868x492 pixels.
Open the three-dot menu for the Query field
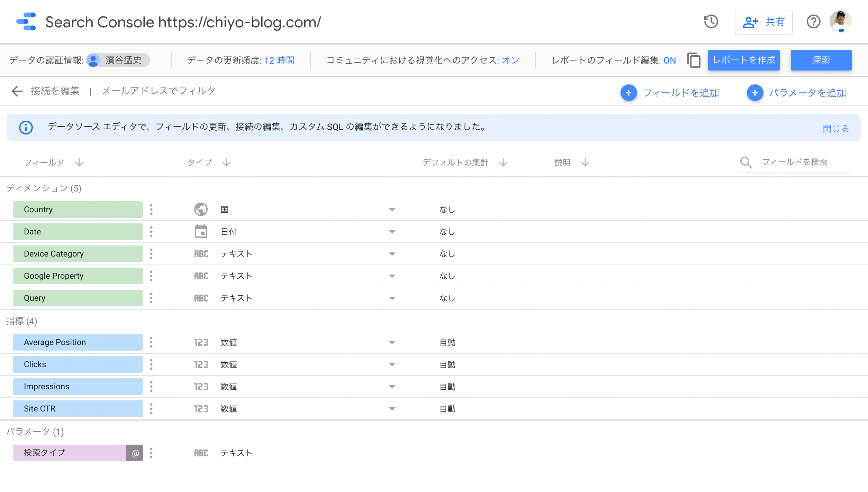(x=151, y=298)
